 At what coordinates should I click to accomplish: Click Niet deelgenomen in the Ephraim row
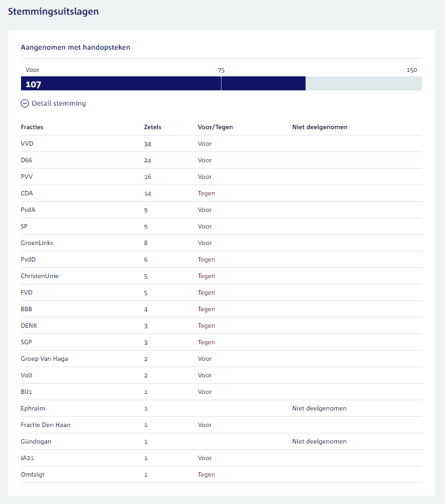coord(319,409)
